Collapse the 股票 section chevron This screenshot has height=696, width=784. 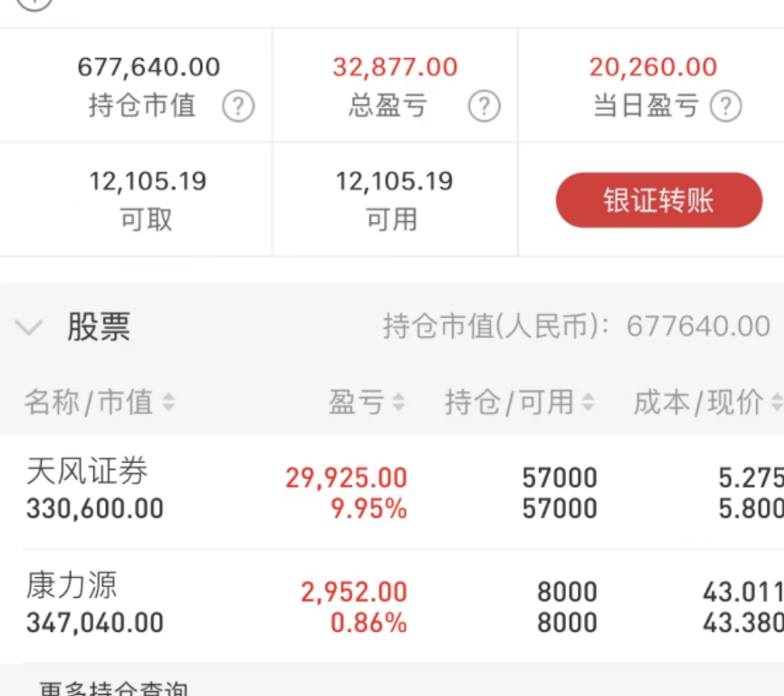[x=29, y=327]
